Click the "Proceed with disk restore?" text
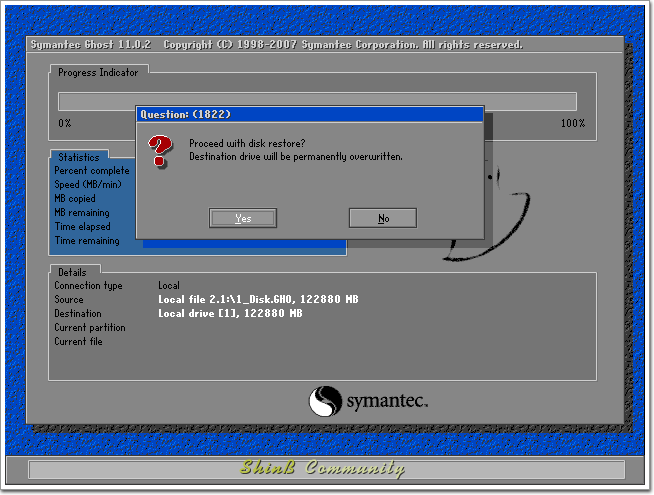The height and width of the screenshot is (495, 654). coord(247,143)
